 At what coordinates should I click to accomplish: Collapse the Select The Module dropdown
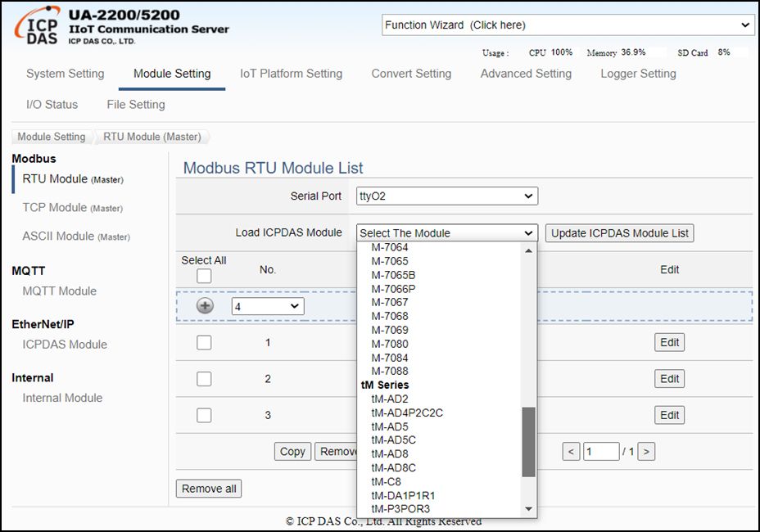coord(447,233)
